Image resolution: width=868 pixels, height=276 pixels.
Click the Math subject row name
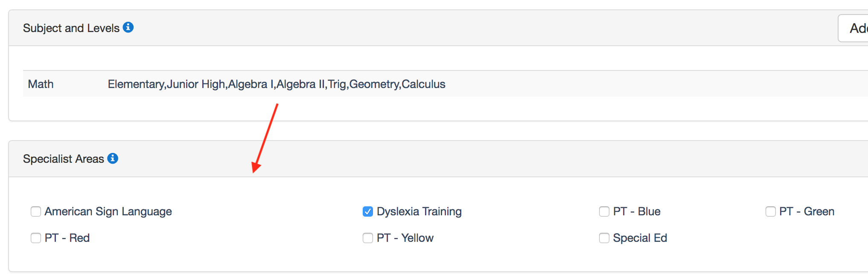41,84
